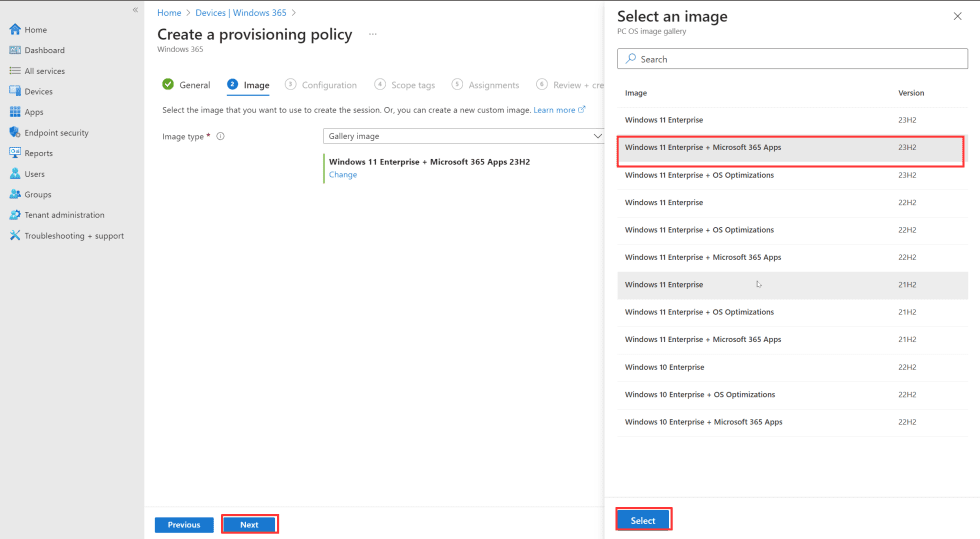This screenshot has height=539, width=980.
Task: Click the Apps grid icon
Action: click(15, 112)
